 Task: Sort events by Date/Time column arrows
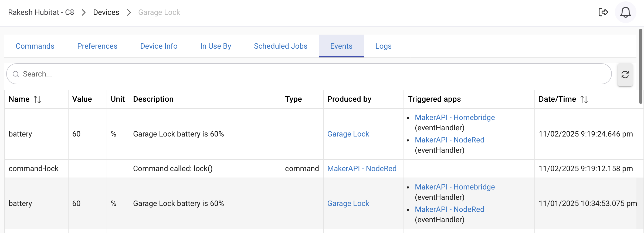click(x=584, y=99)
